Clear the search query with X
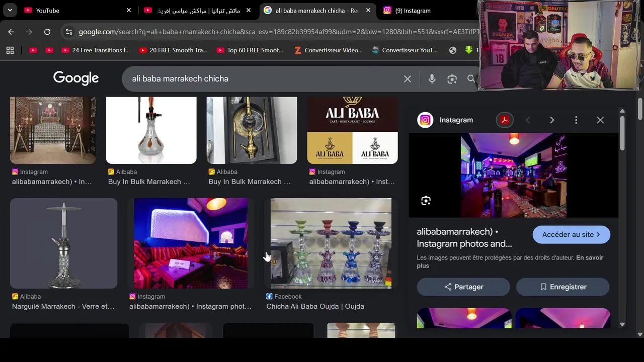 pos(408,79)
